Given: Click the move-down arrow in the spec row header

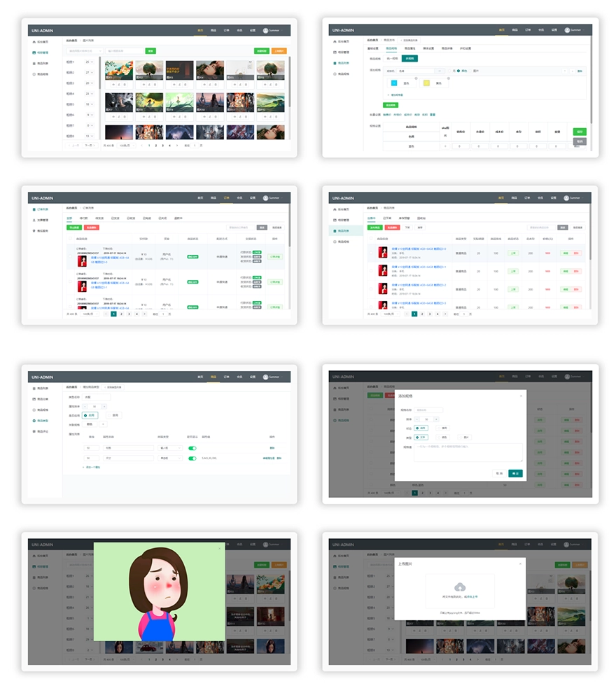Looking at the screenshot, I should click(x=573, y=71).
